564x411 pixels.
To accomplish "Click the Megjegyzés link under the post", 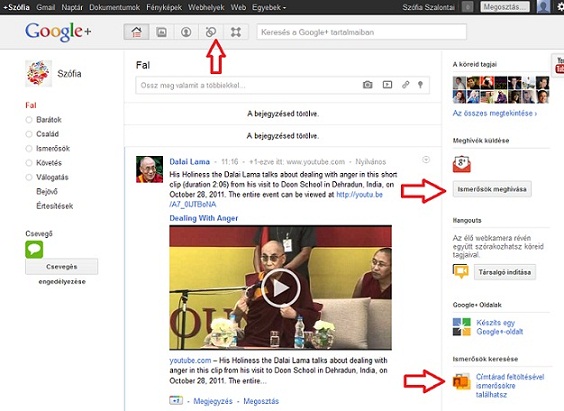I will tap(213, 401).
